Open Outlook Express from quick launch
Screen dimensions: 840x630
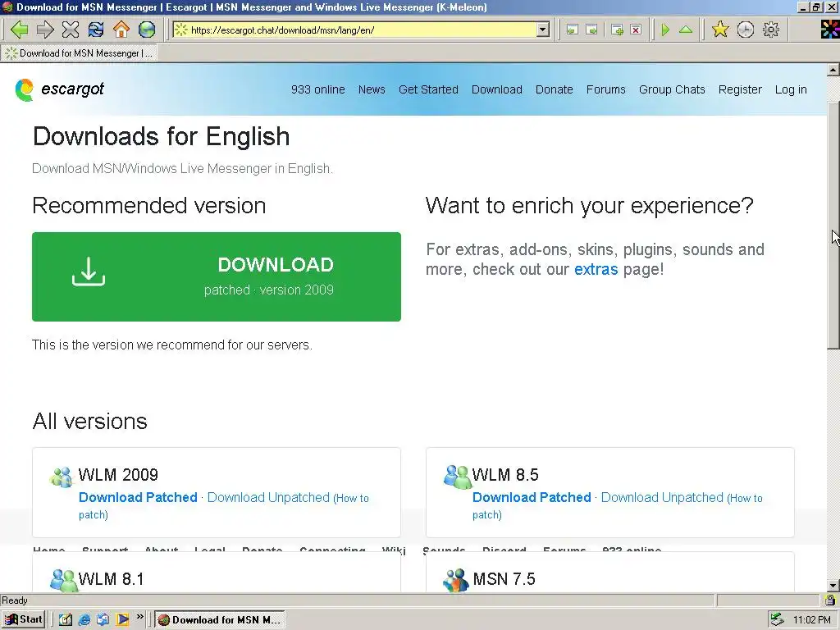click(103, 620)
